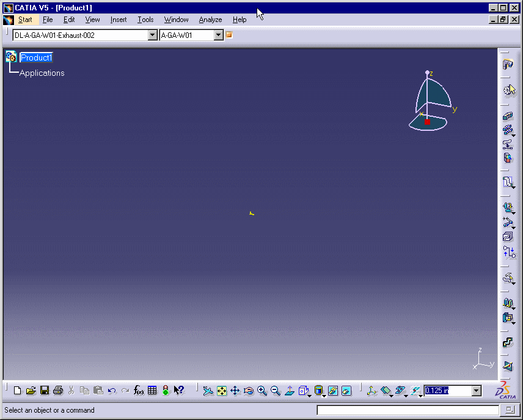
Task: Click the red compass manipulation handle
Action: (427, 122)
